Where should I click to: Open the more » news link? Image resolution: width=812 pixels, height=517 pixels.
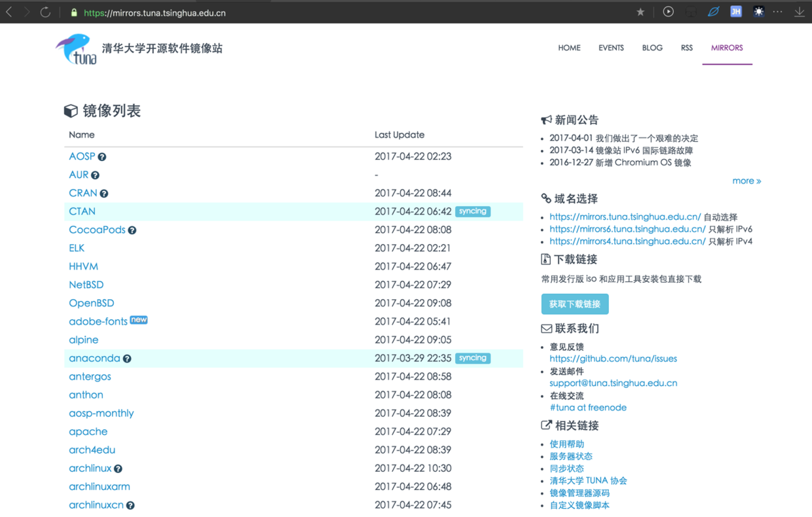[747, 181]
